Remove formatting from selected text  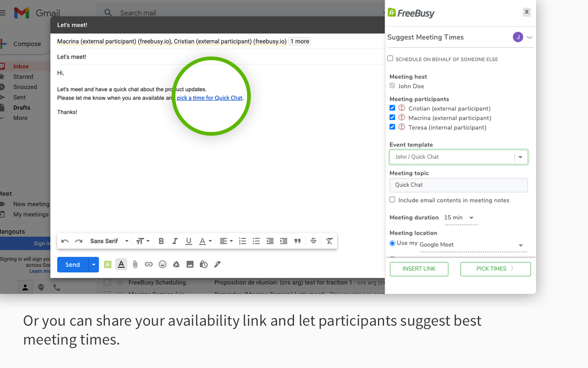[329, 241]
